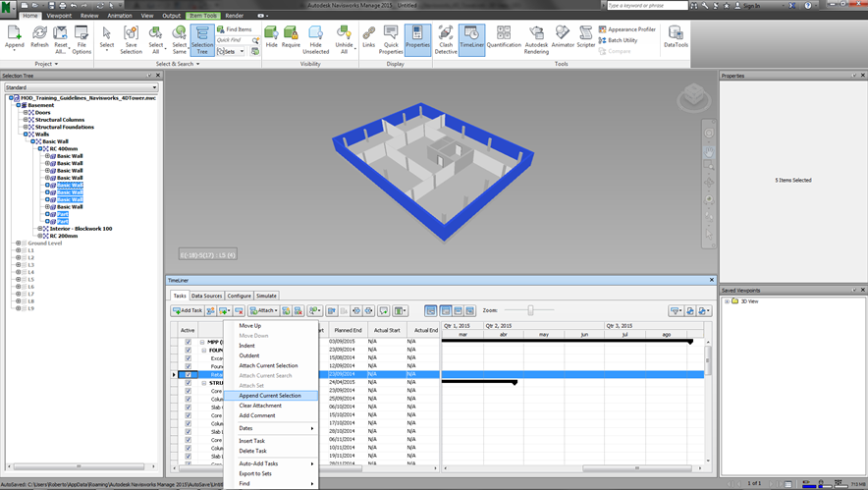Open the DataTools icon
Viewport: 868px width, 490px height.
click(x=676, y=37)
